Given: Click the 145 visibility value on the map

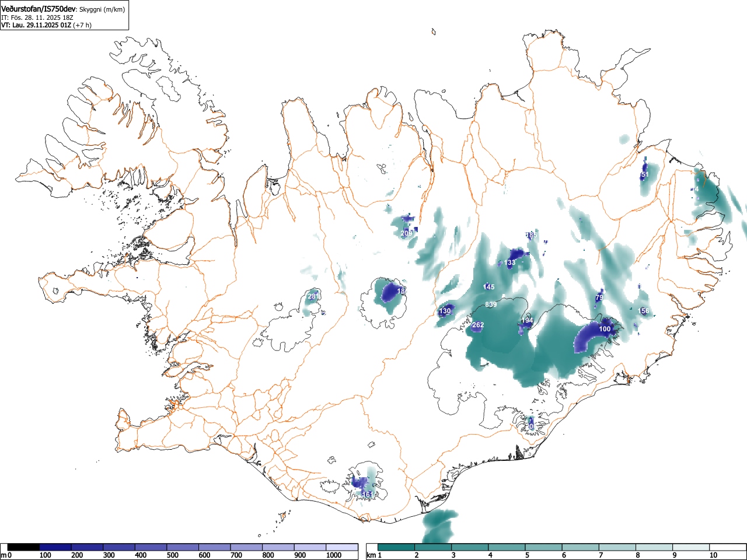Looking at the screenshot, I should 489,287.
